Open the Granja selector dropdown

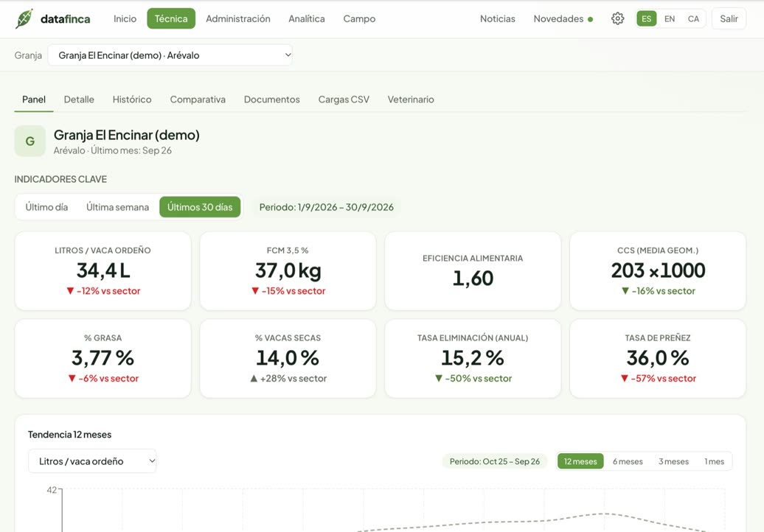(170, 55)
